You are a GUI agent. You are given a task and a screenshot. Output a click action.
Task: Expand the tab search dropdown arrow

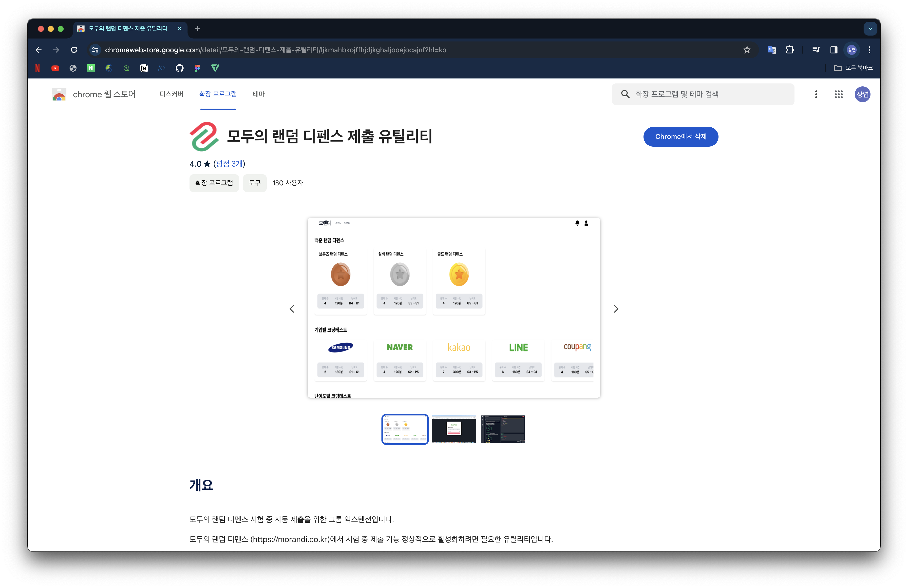click(870, 29)
